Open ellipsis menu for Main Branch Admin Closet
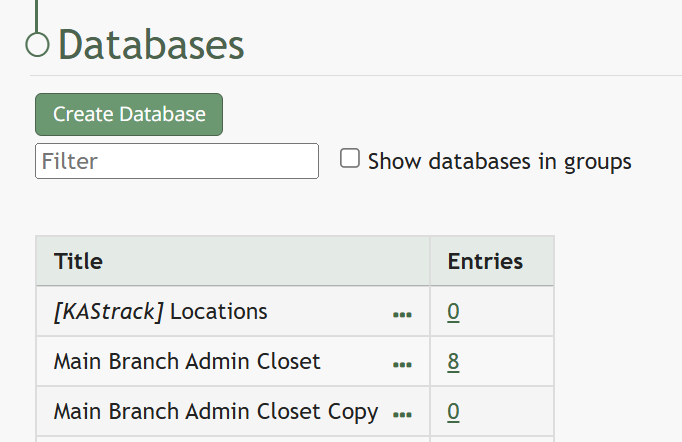Viewport: 682px width, 442px height. [402, 364]
